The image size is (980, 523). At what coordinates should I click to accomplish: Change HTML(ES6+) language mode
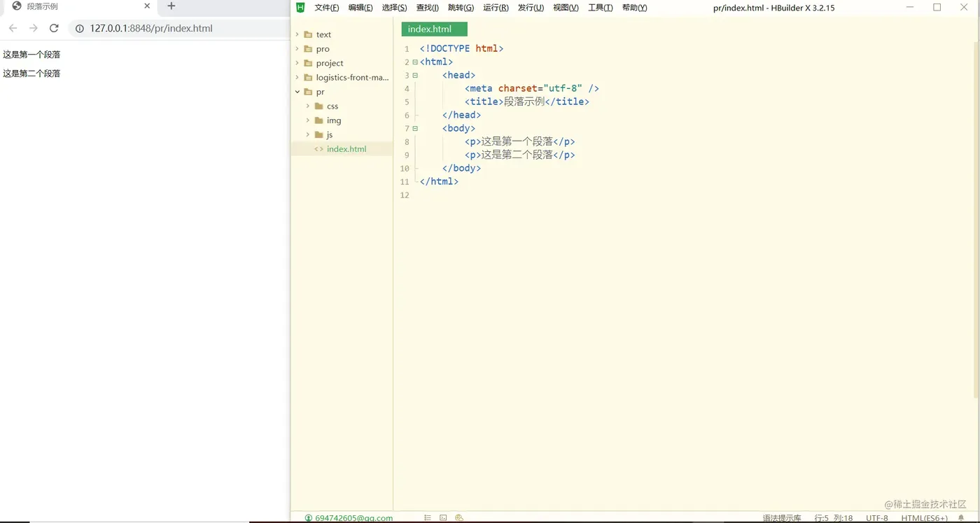tap(924, 518)
